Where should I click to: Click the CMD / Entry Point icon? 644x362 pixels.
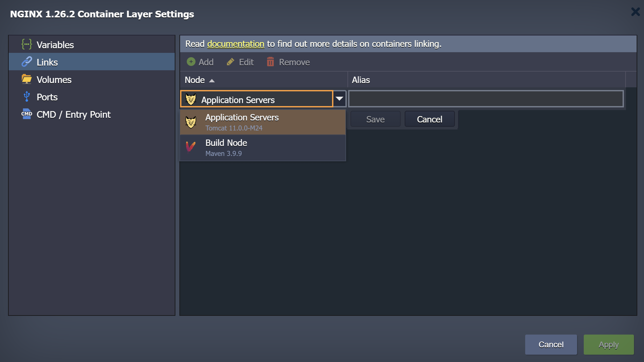(x=26, y=114)
